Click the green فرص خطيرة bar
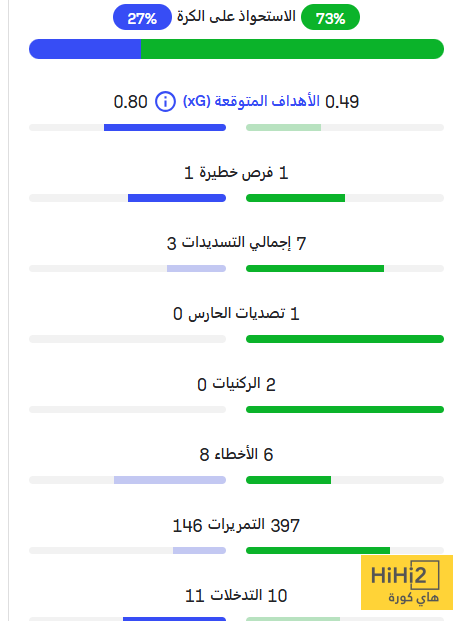The height and width of the screenshot is (621, 464). 295,198
